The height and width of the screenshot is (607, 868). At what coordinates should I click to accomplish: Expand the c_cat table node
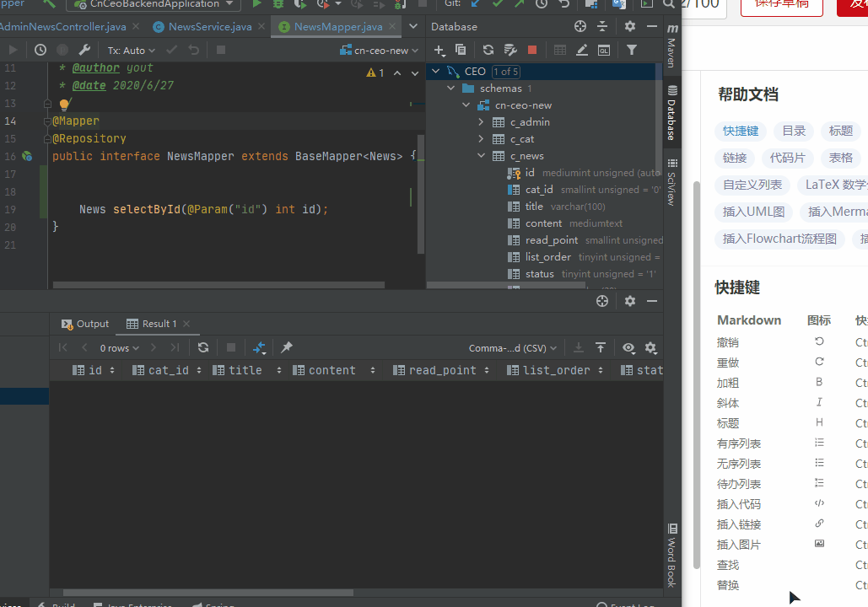[481, 139]
